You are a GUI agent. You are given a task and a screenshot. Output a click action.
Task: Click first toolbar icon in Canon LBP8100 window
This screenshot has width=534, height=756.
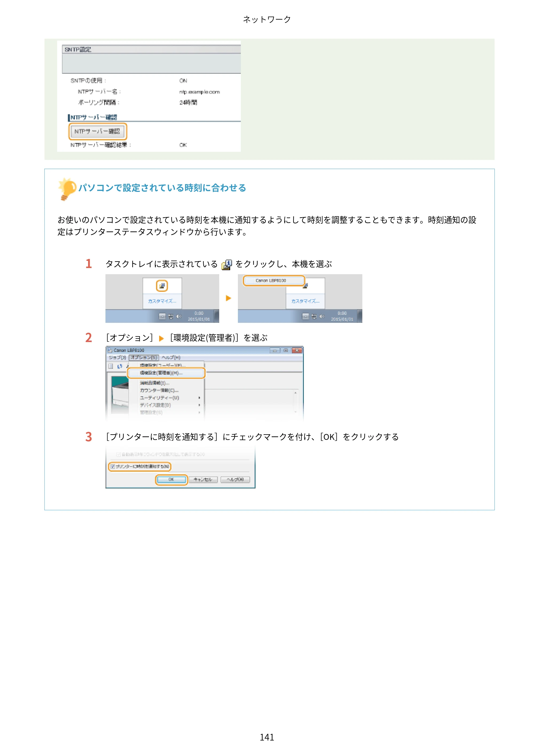(x=111, y=366)
